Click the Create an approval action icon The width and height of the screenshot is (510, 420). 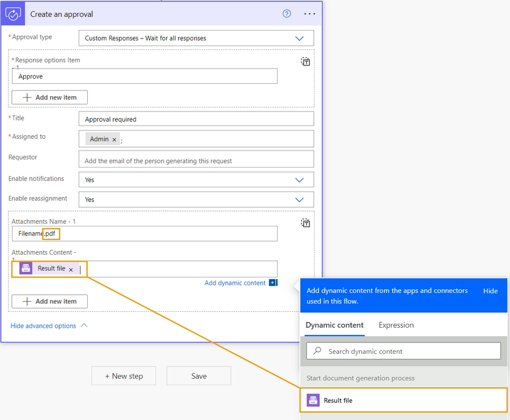click(x=12, y=14)
